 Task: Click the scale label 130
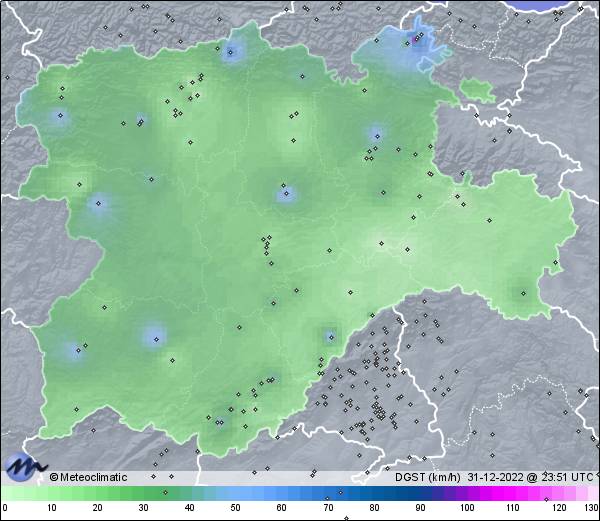(x=592, y=508)
